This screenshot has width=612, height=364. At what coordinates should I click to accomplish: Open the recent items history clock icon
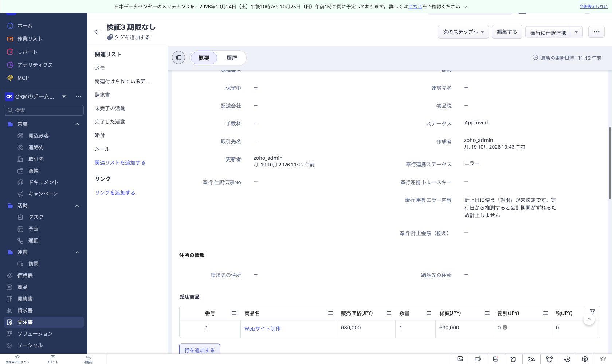point(567,359)
